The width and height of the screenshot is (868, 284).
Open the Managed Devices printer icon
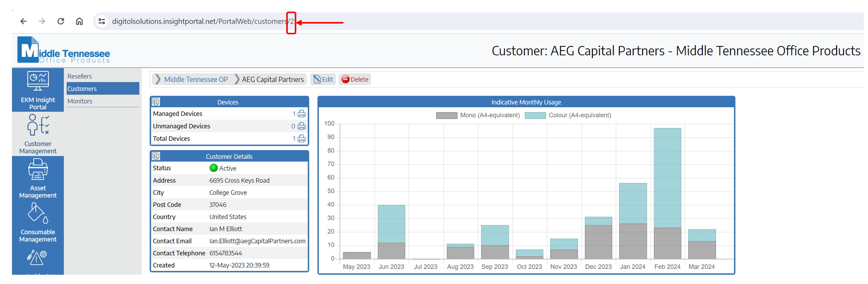(x=302, y=114)
